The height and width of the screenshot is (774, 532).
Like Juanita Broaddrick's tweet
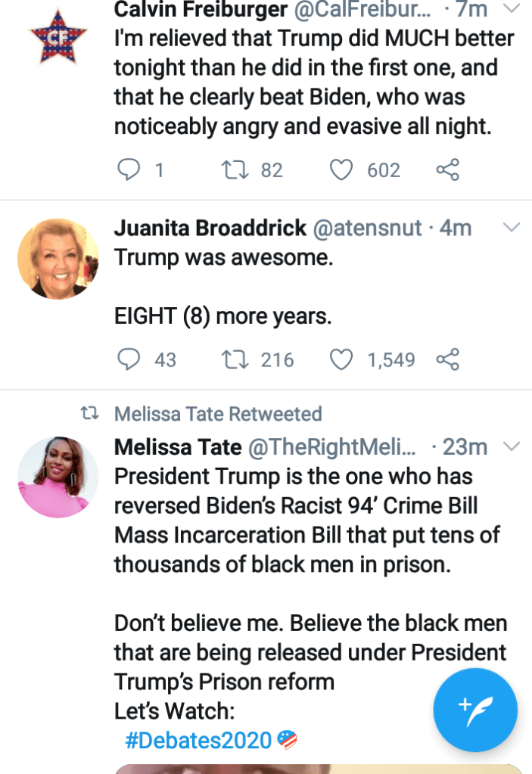342,359
